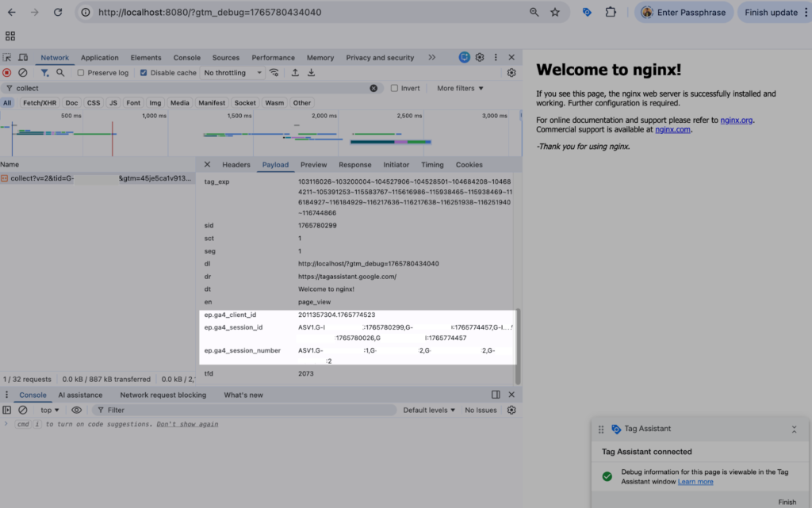Follow the nginx.org link
The height and width of the screenshot is (508, 812).
[x=737, y=120]
